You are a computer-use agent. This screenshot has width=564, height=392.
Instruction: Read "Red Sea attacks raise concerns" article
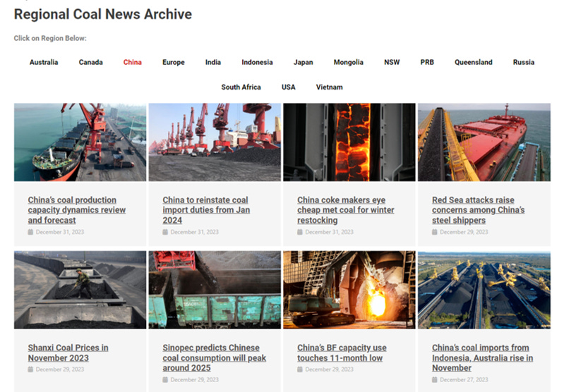pyautogui.click(x=479, y=210)
